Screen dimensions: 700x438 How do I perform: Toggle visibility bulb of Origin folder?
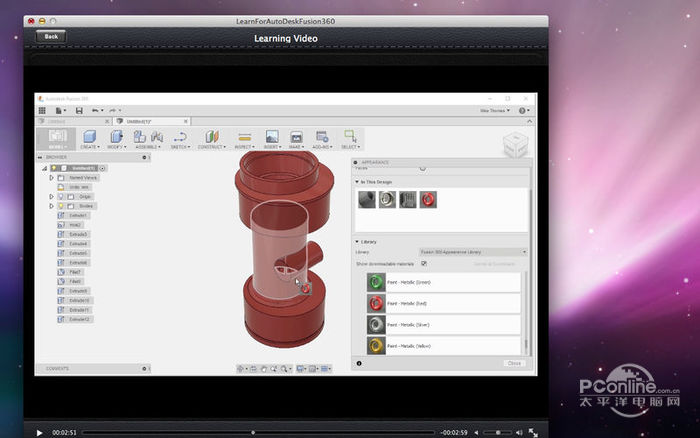point(59,197)
